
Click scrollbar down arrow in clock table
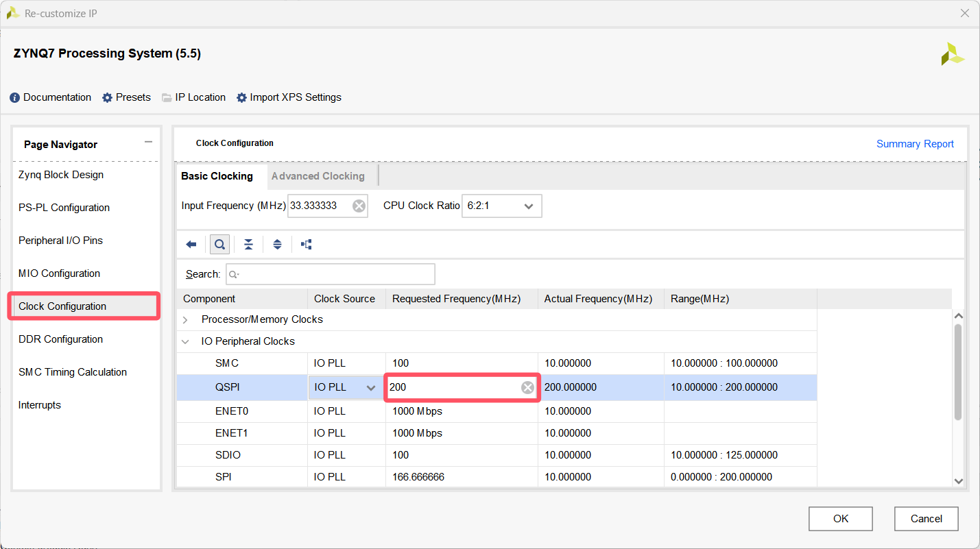[x=958, y=481]
